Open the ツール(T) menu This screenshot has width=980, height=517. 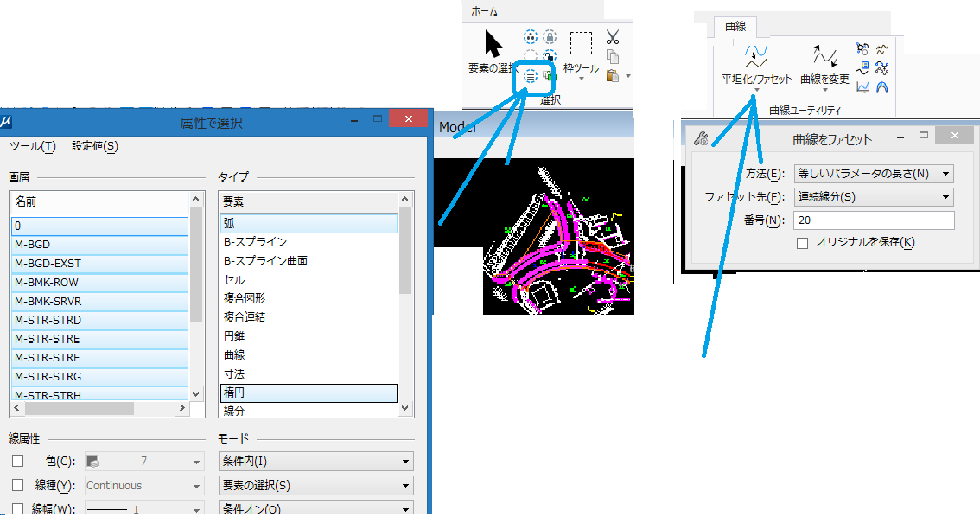tap(33, 145)
